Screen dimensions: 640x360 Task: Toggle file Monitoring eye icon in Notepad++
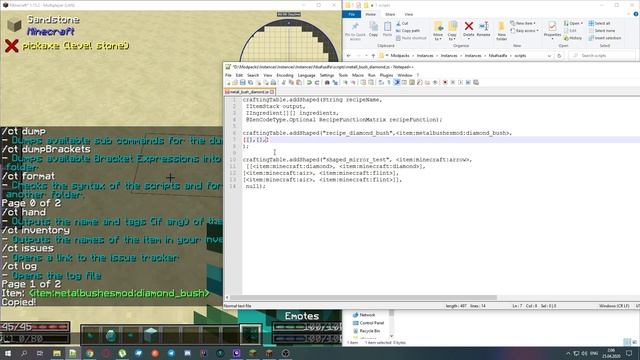point(435,82)
